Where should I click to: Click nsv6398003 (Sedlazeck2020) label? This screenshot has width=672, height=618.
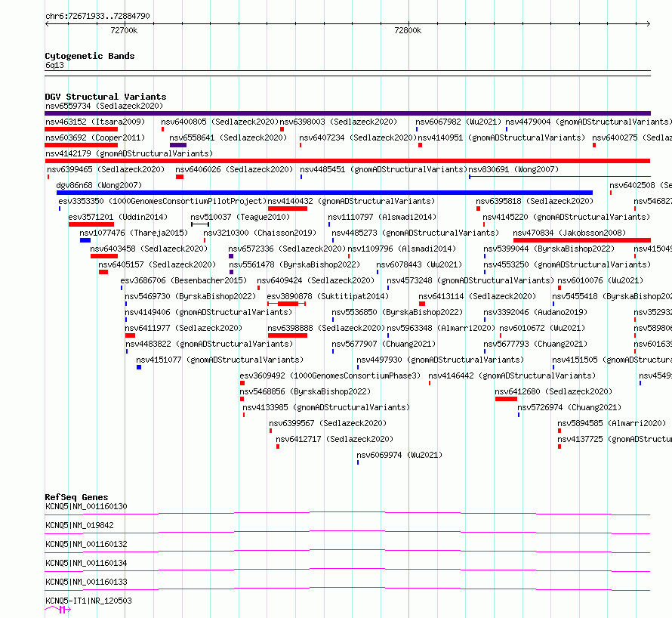coord(338,122)
